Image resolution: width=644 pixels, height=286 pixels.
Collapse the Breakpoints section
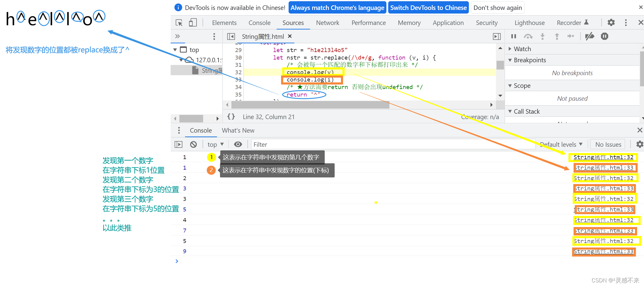coord(510,60)
